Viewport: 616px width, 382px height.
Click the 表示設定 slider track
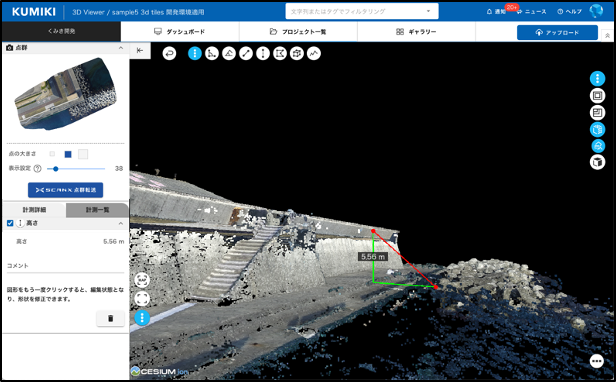(x=76, y=169)
